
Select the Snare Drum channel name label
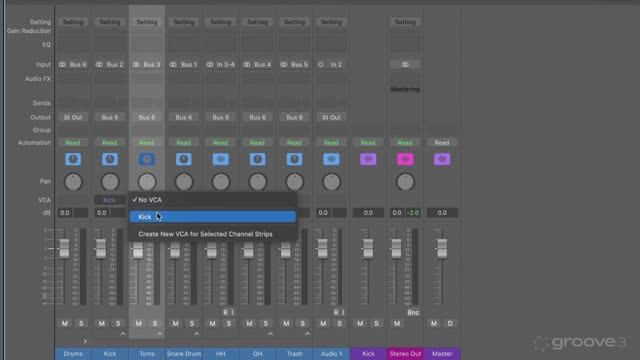184,353
